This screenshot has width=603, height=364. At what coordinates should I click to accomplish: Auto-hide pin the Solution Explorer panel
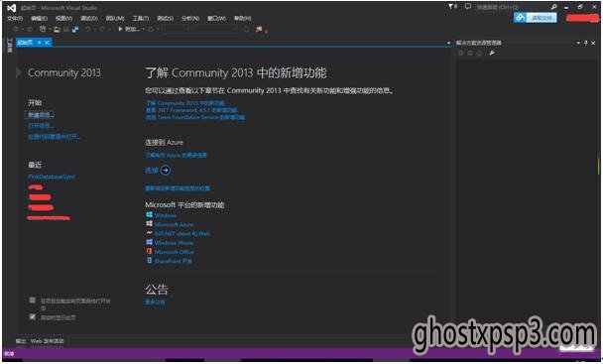[x=586, y=43]
